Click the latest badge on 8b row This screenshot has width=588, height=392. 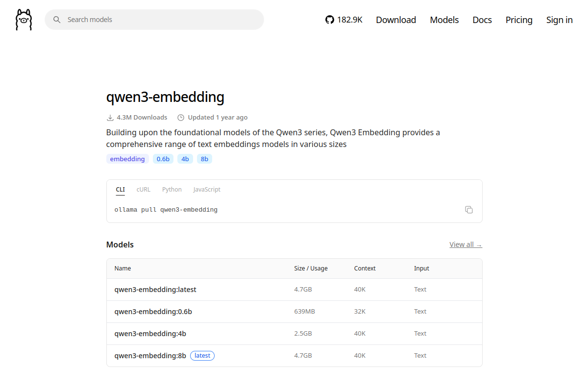pos(202,356)
